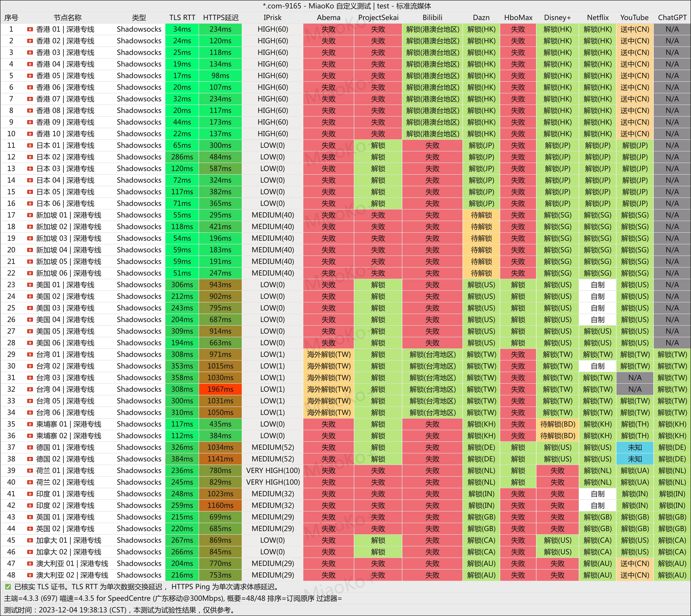Click the node name 印度 02 | 深港专线
This screenshot has height=616, width=691.
point(65,505)
